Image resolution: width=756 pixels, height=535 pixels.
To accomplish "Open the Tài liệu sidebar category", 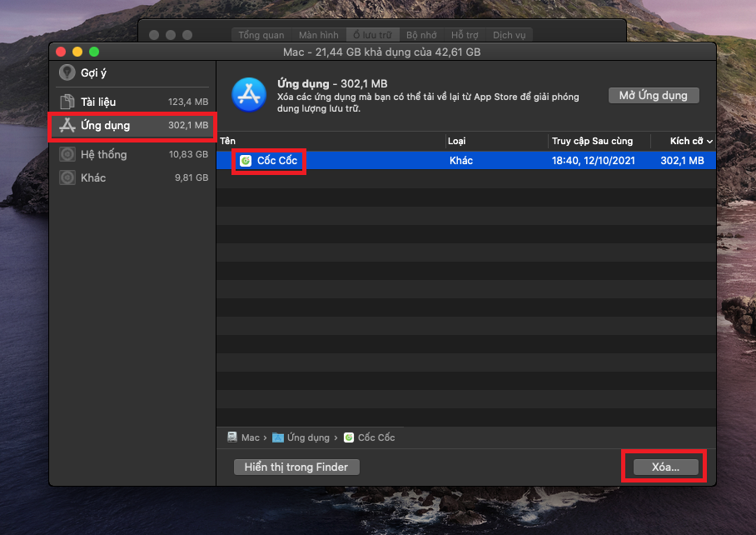I will point(133,102).
